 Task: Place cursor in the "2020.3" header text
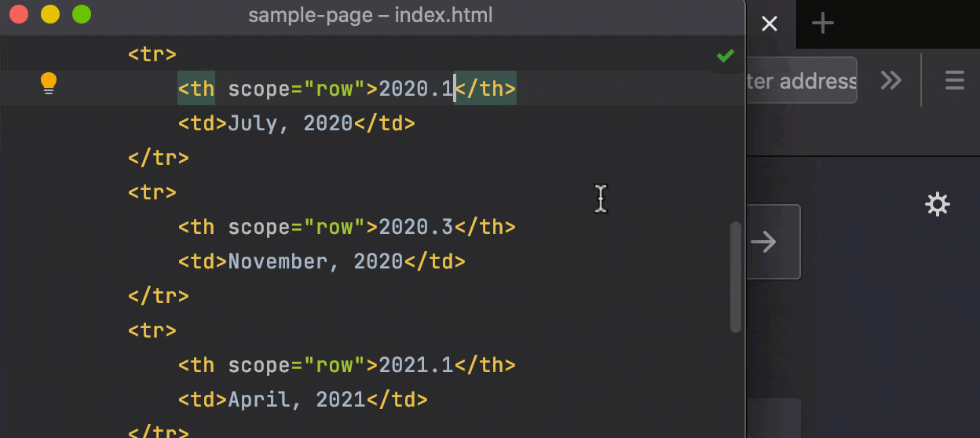(x=416, y=228)
